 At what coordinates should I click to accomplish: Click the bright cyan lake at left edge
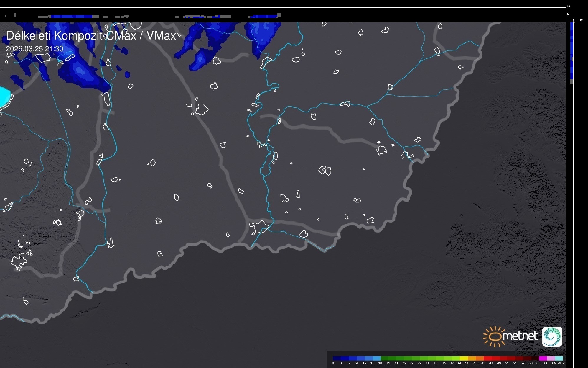[4, 96]
